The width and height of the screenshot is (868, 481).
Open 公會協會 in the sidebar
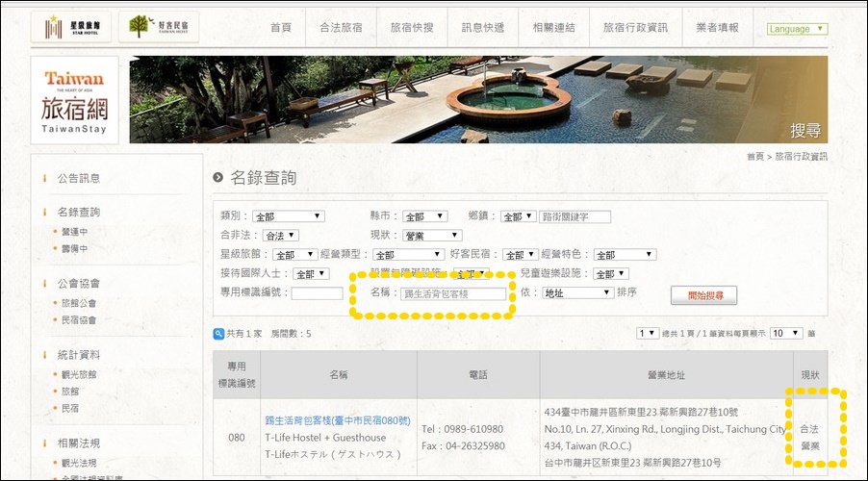point(79,284)
